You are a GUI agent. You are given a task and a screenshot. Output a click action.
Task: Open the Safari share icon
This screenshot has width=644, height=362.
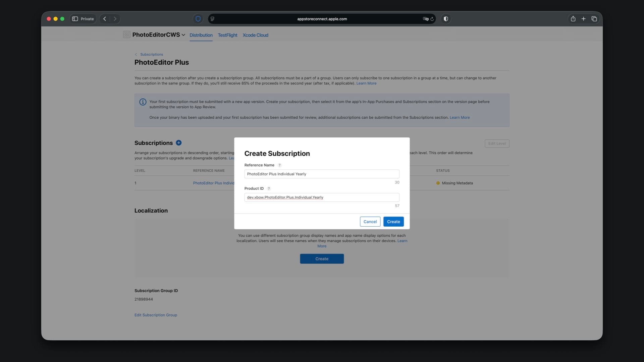point(573,19)
